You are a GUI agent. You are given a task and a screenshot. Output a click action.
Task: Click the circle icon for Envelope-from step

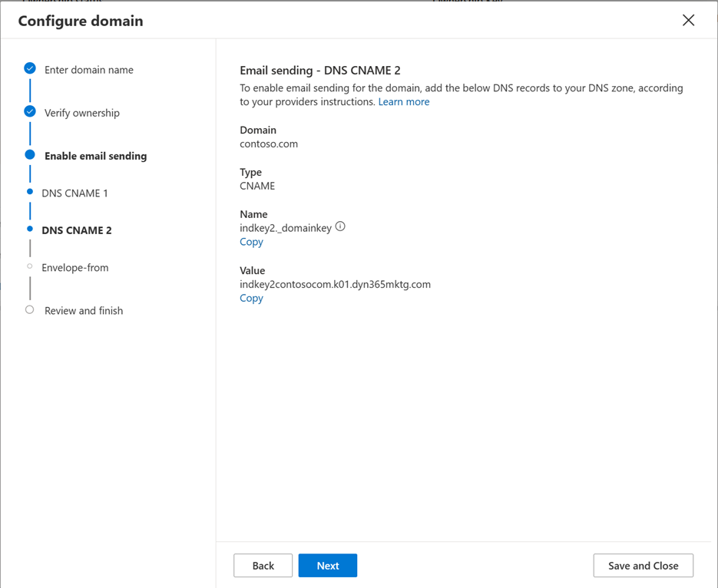coord(29,267)
